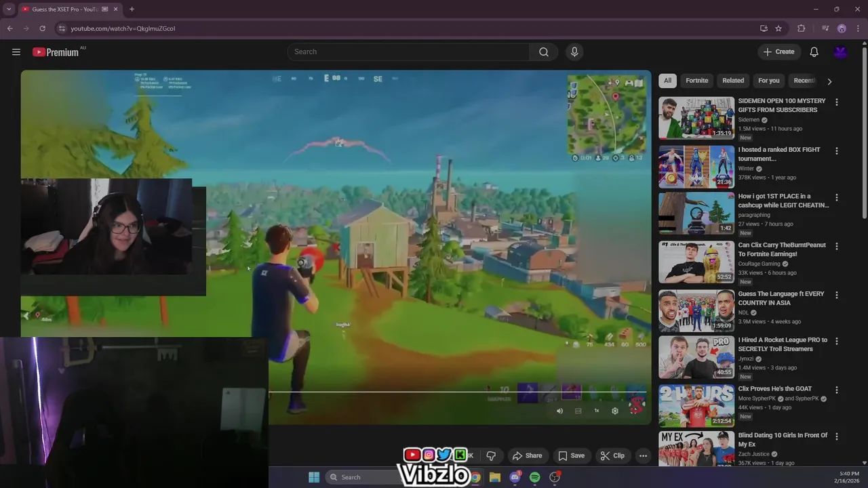868x488 pixels.
Task: Close the Guess the XSET Pro tab
Action: tap(115, 9)
